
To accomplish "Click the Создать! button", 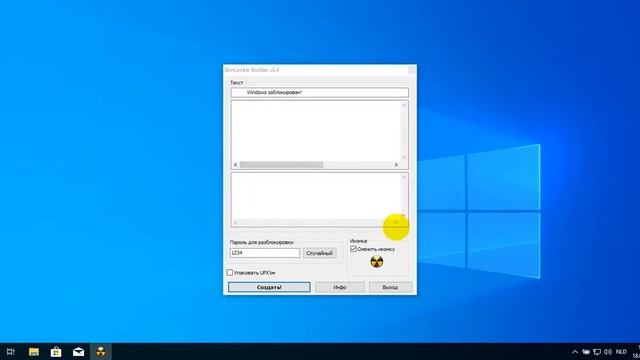I will (x=269, y=287).
